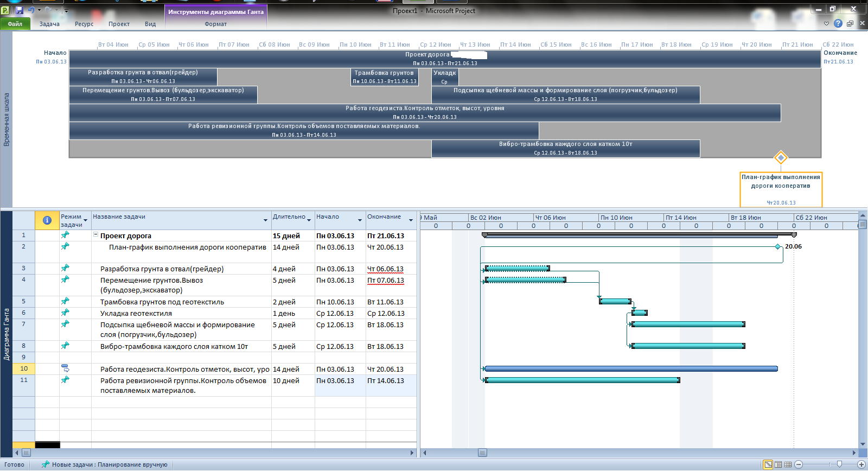This screenshot has width=868, height=471.
Task: Minimize the ribbon with the chevron arrow
Action: point(827,23)
